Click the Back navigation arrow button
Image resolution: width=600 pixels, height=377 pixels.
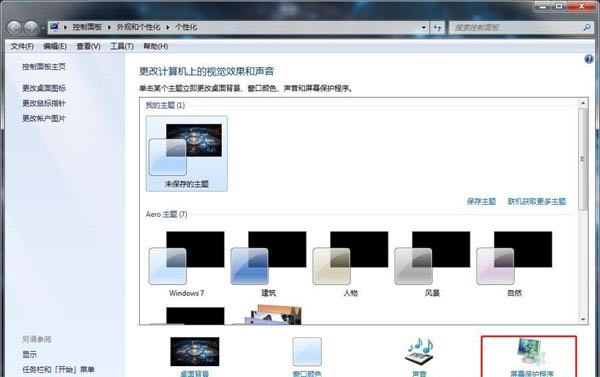(x=14, y=27)
